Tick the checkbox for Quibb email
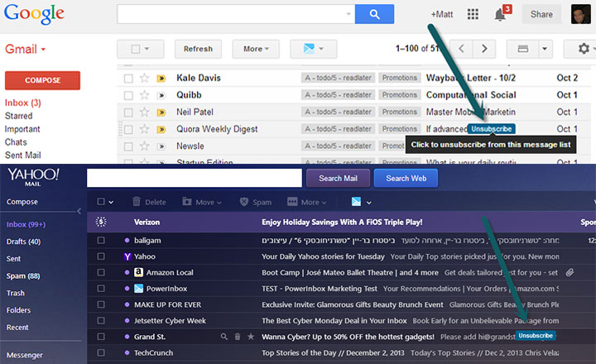Screen dimensions: 596x364 (128, 94)
